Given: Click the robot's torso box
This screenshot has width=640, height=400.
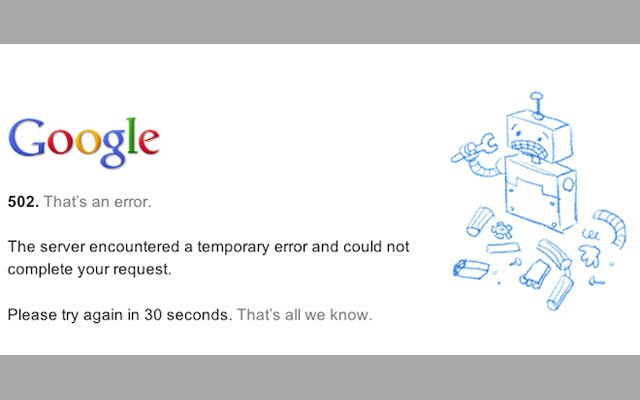Looking at the screenshot, I should [541, 194].
